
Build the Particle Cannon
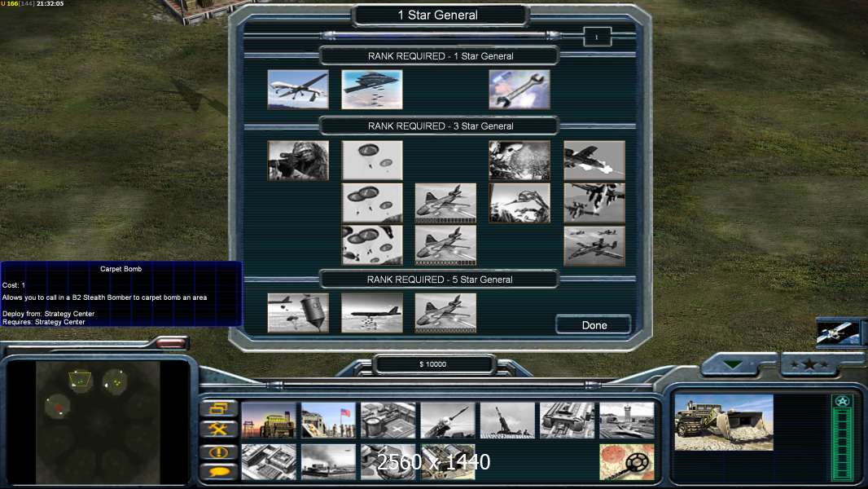coord(388,462)
